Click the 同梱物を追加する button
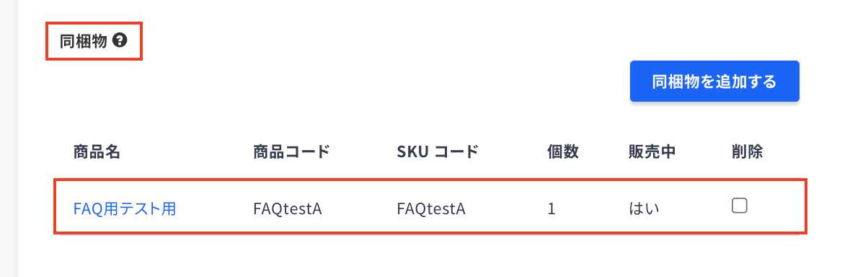 pos(714,82)
